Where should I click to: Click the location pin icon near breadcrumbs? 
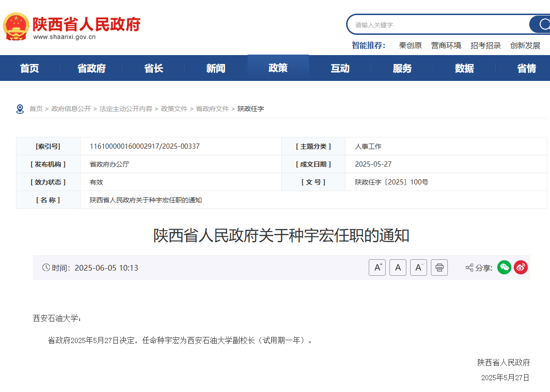click(19, 108)
